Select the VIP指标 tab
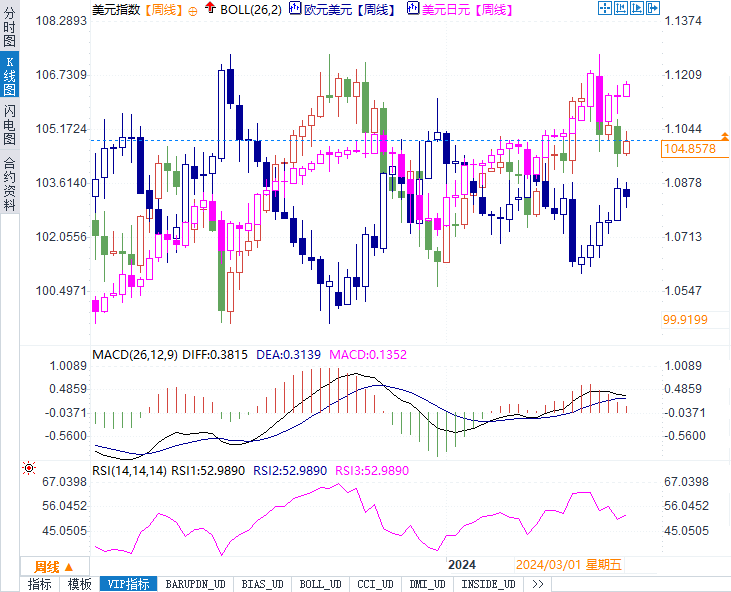The height and width of the screenshot is (592, 731). point(129,584)
